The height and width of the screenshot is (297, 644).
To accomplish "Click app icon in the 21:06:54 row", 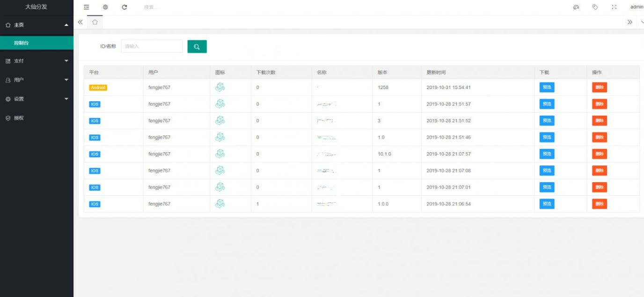I will (220, 204).
